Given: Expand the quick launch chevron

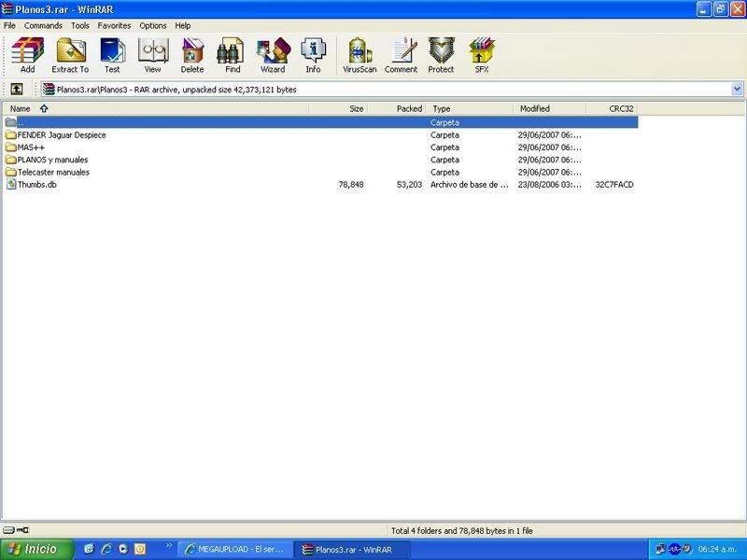Looking at the screenshot, I should pos(169,546).
